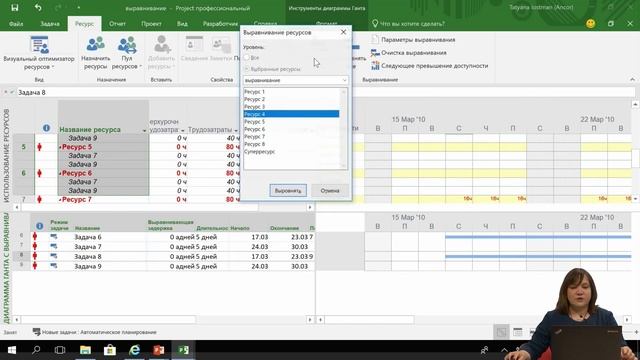Select Ресурс 5 in the dialog list
Screen dimensions: 640x360
click(291, 122)
